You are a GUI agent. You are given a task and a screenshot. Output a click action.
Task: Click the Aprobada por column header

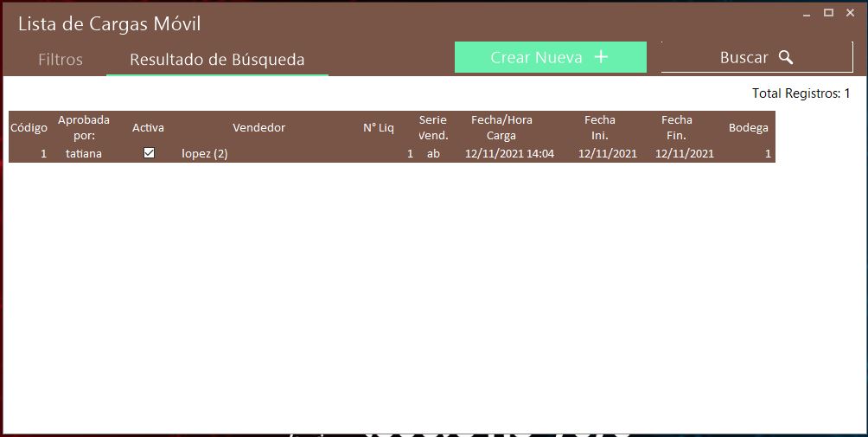84,127
